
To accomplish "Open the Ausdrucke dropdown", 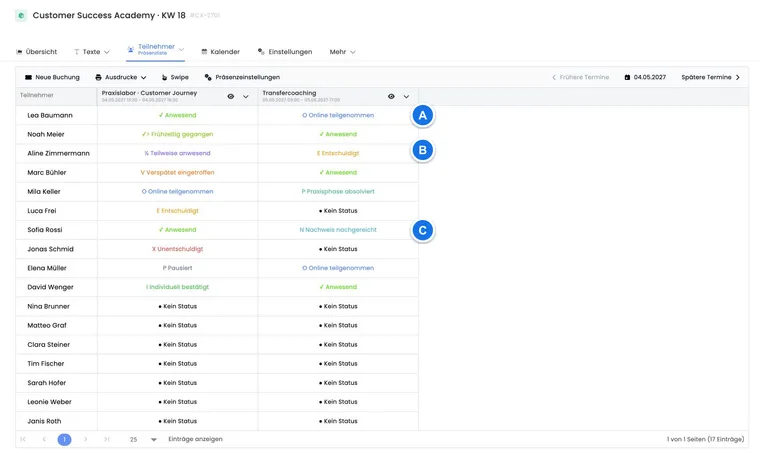I will coord(121,78).
